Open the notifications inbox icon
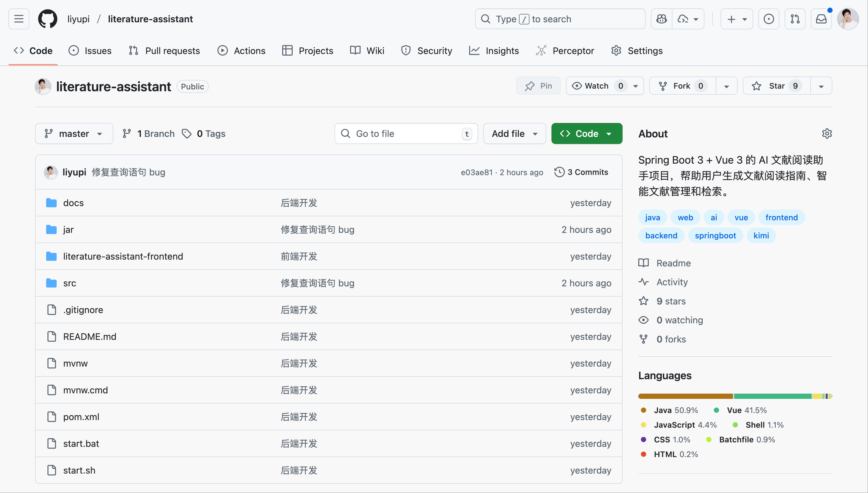 coord(821,19)
